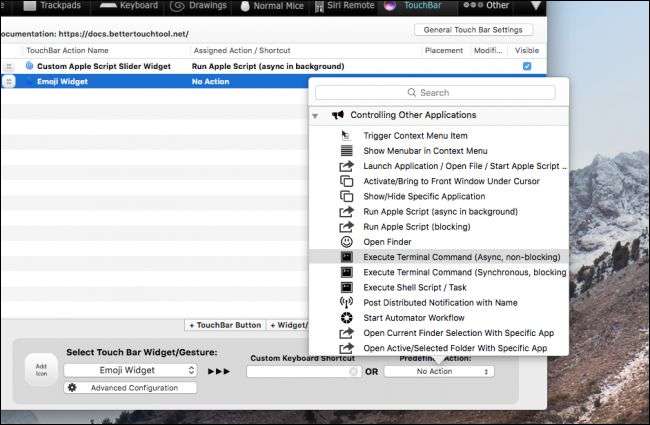Click the Show Menubar in Context Menu icon
The height and width of the screenshot is (425, 650).
point(346,150)
